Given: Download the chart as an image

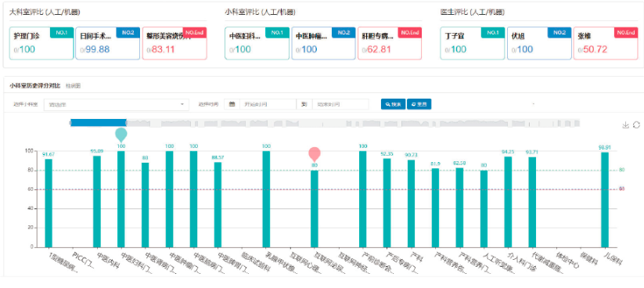Looking at the screenshot, I should coord(625,125).
